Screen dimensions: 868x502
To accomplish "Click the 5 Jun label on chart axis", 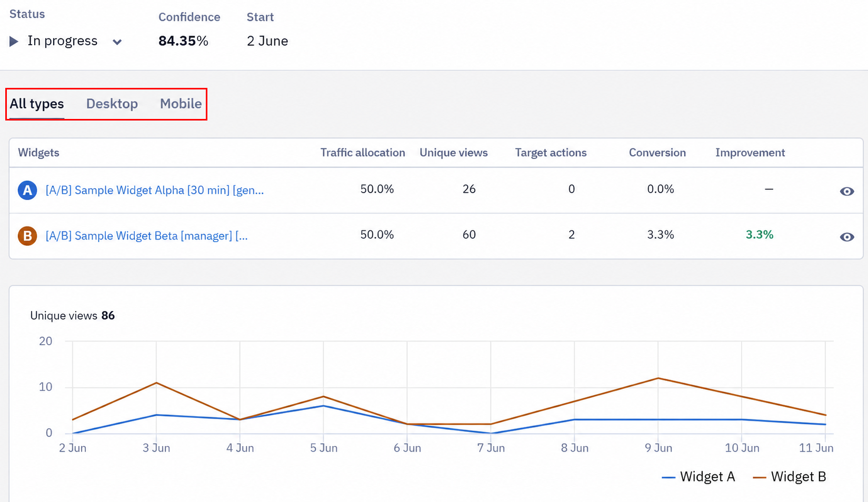I will 324,448.
